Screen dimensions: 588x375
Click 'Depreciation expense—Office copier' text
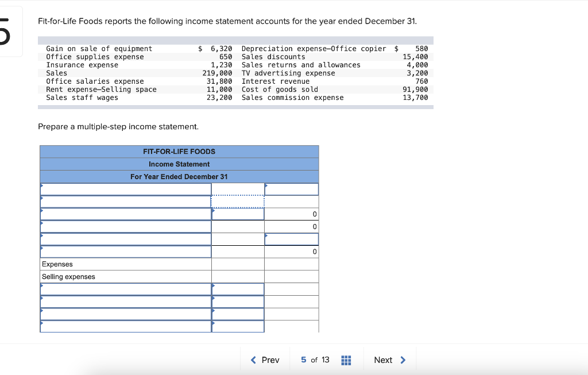click(x=314, y=49)
